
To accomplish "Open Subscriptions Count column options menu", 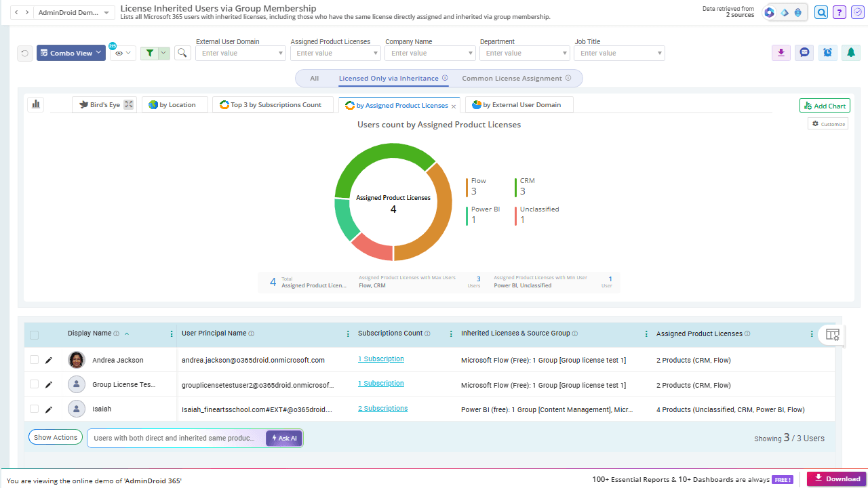I will pos(451,333).
